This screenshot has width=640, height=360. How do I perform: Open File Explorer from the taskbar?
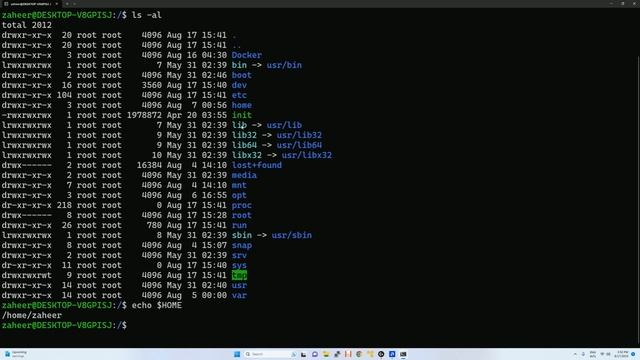[326, 354]
